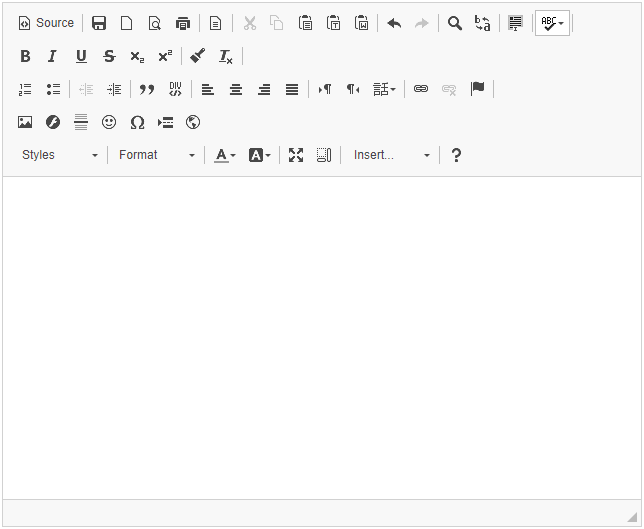Add an anchor with the flag icon
This screenshot has height=529, width=644.
tap(477, 89)
